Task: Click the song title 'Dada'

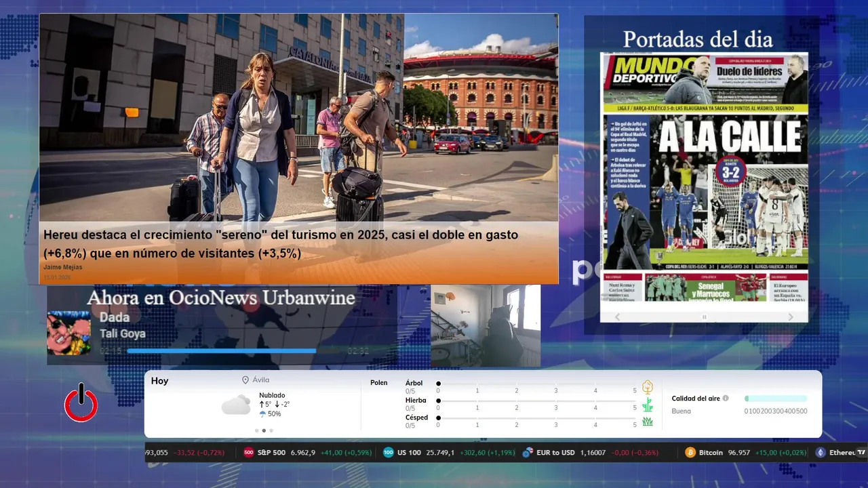Action: coord(115,317)
